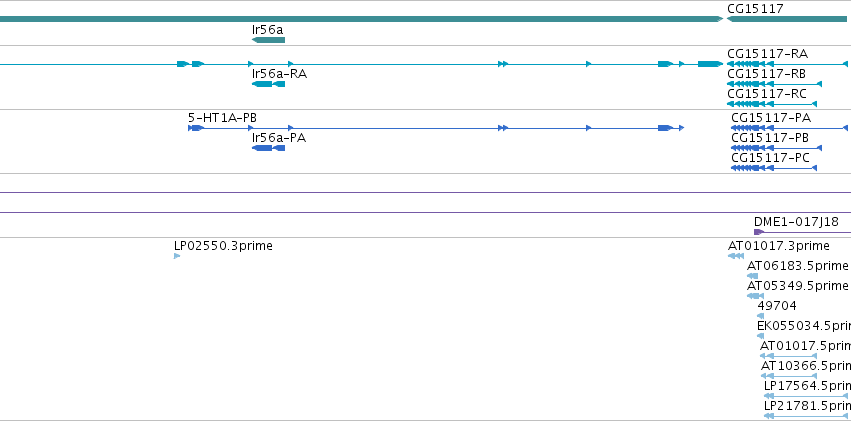The width and height of the screenshot is (851, 421).
Task: Select the AT10366.5prime EST label
Action: 806,366
